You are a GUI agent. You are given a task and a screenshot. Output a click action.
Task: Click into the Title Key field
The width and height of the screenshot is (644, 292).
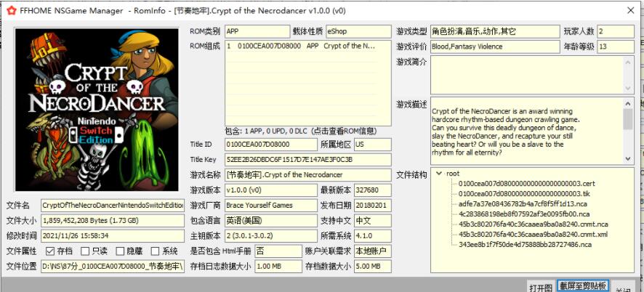coord(307,160)
